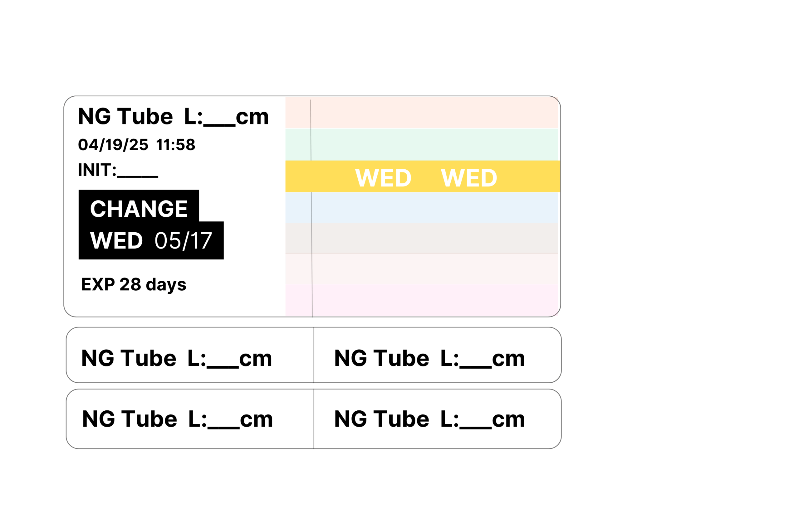Image resolution: width=799 pixels, height=532 pixels.
Task: Select the peach color band at top
Action: (421, 112)
